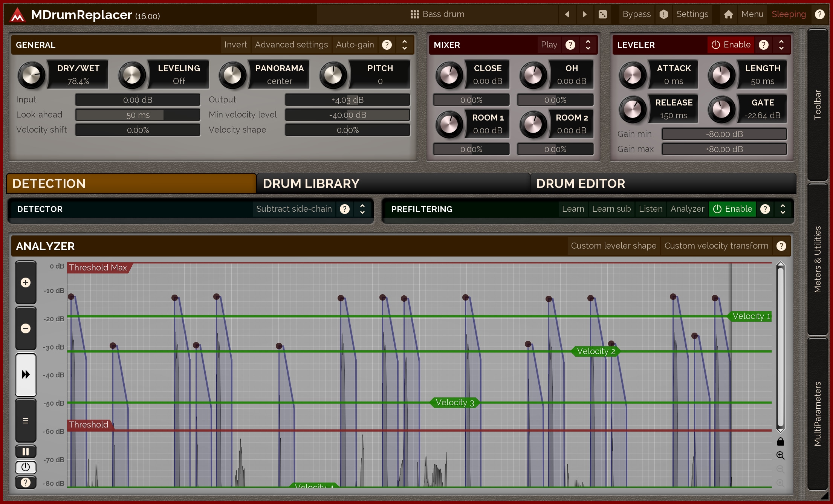This screenshot has width=833, height=504.
Task: Open the analyzer menu lines button
Action: 26,420
